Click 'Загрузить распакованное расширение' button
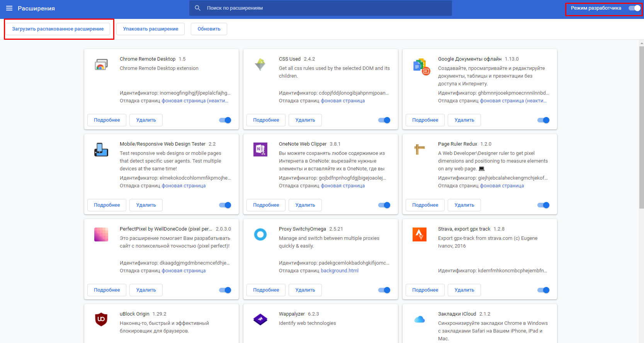The height and width of the screenshot is (343, 644). point(58,29)
